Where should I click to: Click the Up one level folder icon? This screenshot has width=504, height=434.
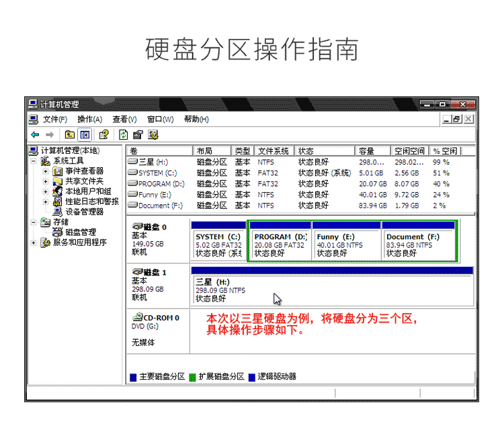coord(69,134)
